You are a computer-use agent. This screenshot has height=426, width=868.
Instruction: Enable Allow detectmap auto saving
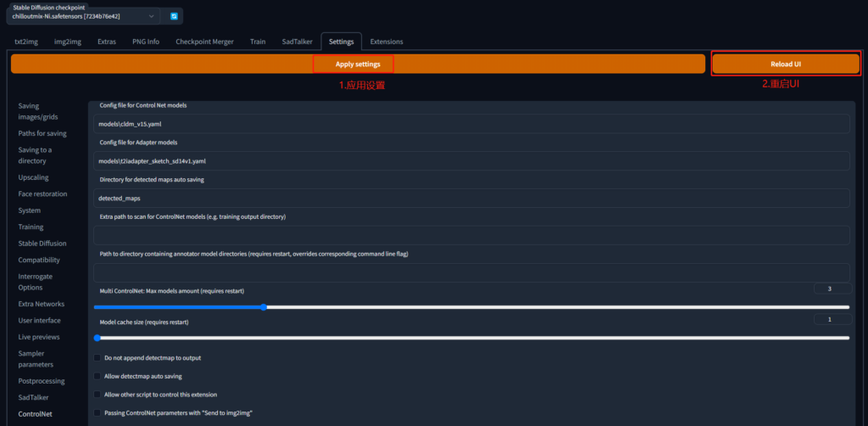click(x=97, y=376)
